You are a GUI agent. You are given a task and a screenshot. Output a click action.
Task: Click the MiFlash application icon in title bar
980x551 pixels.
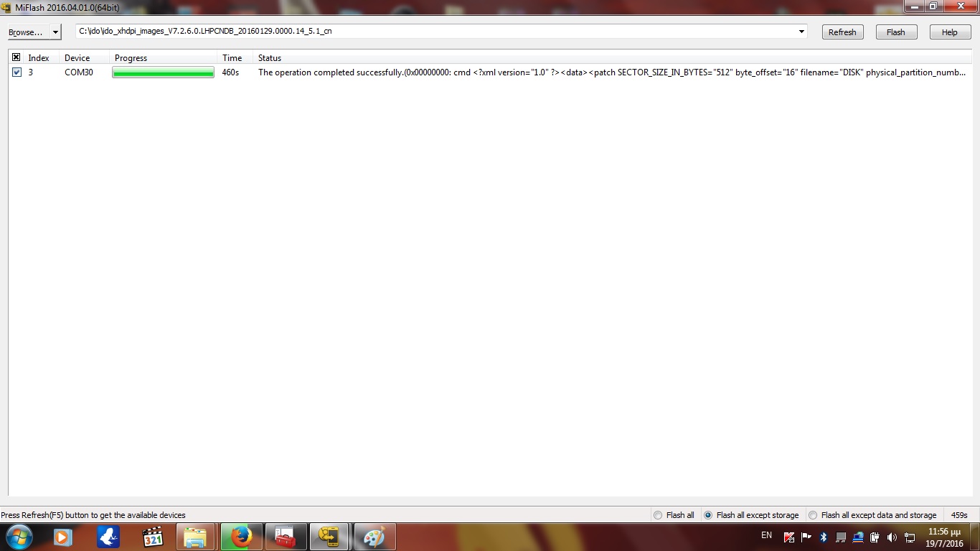point(6,6)
